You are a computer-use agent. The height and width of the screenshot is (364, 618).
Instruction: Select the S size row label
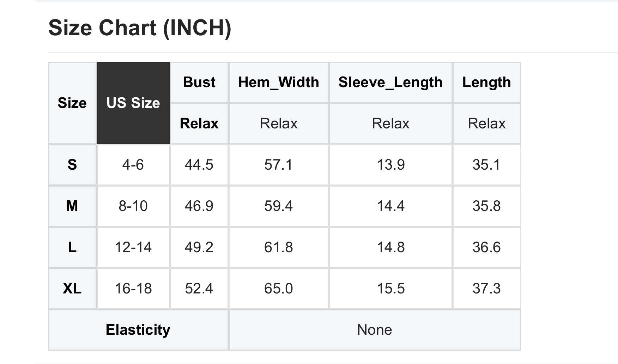72,165
